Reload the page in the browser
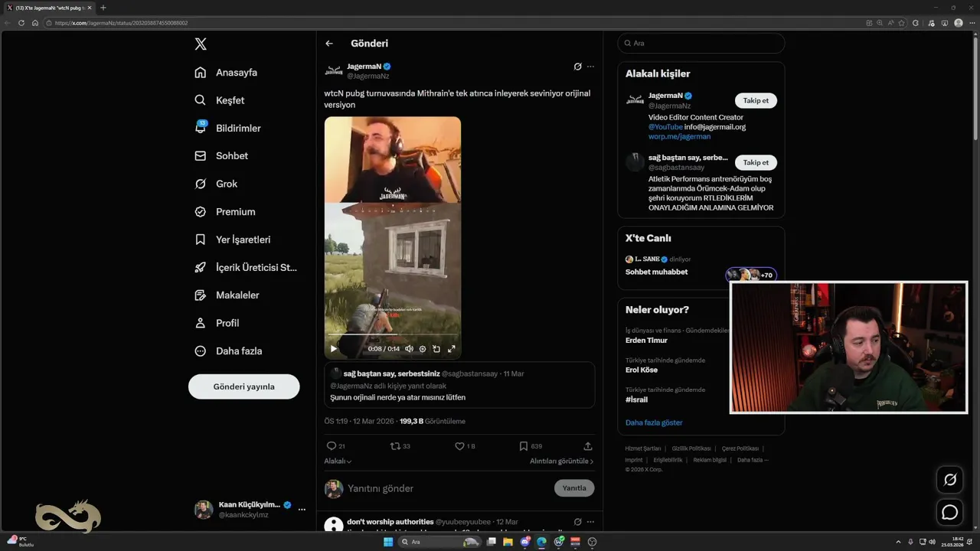This screenshot has width=980, height=551. 21,23
